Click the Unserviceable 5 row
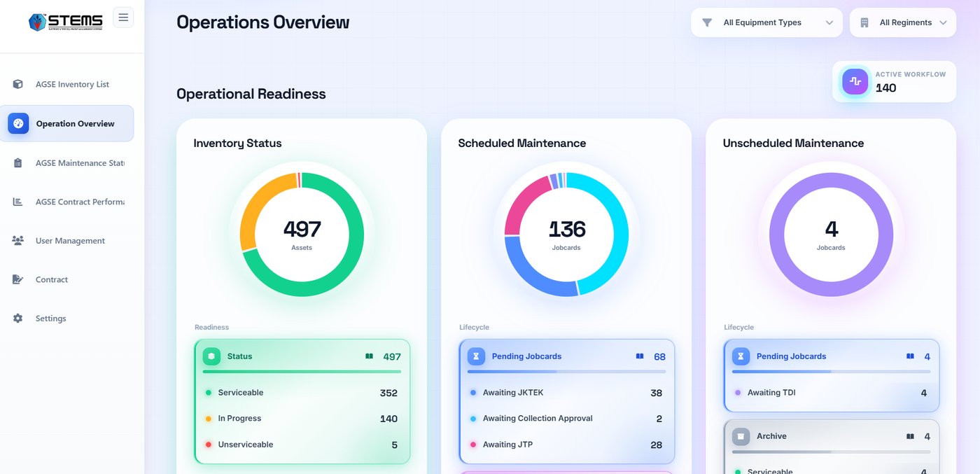Screen dimensions: 980x474 coord(302,445)
